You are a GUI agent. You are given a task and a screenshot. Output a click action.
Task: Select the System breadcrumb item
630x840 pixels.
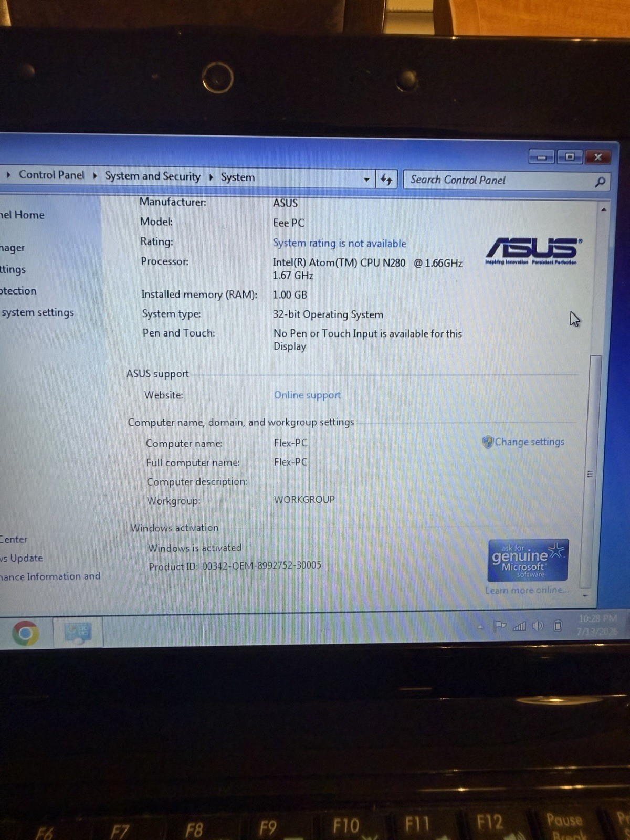[237, 177]
